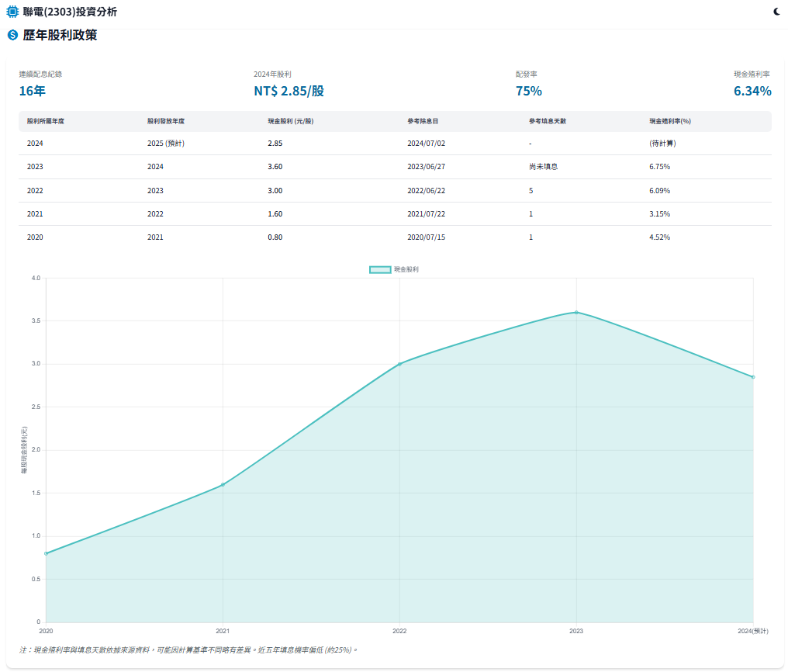
Task: Click the 配發率 label
Action: point(526,74)
